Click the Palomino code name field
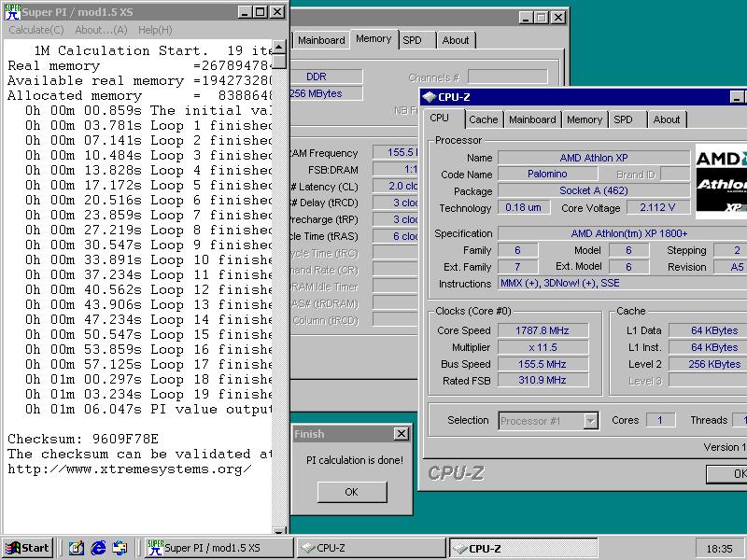This screenshot has width=747, height=560. click(547, 174)
